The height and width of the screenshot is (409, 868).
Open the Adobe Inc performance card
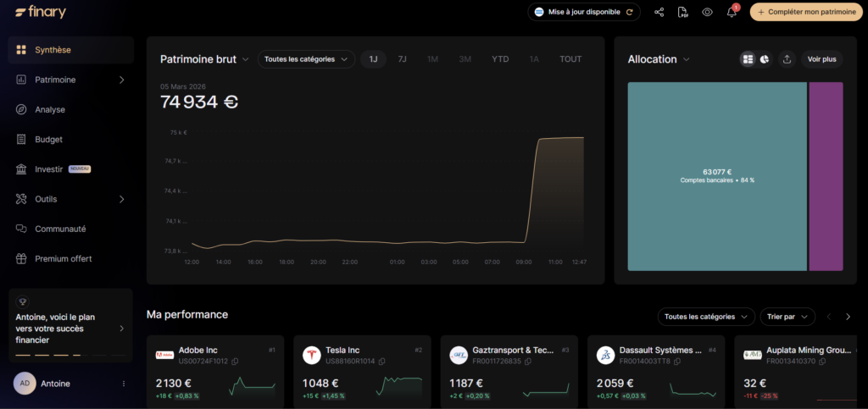pos(216,371)
